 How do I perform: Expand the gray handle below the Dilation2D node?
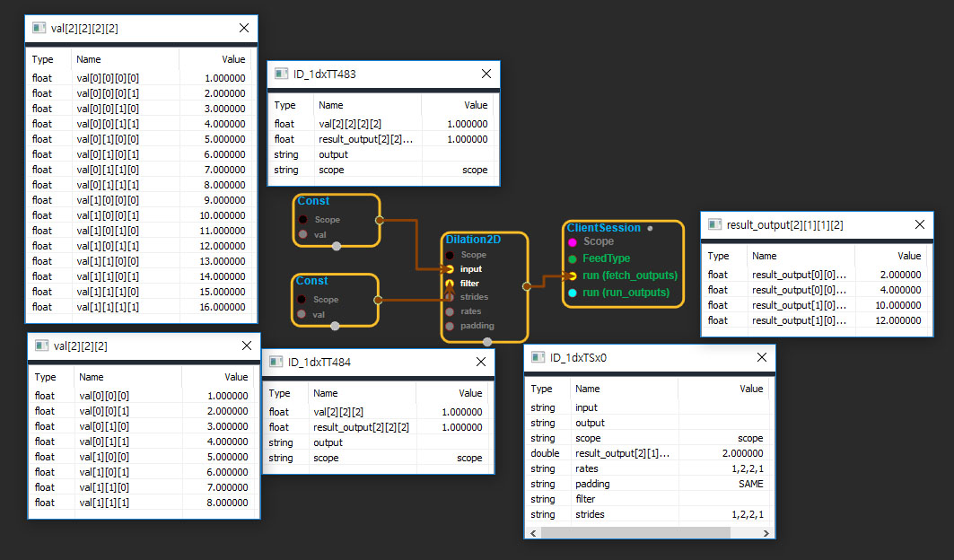(x=487, y=342)
